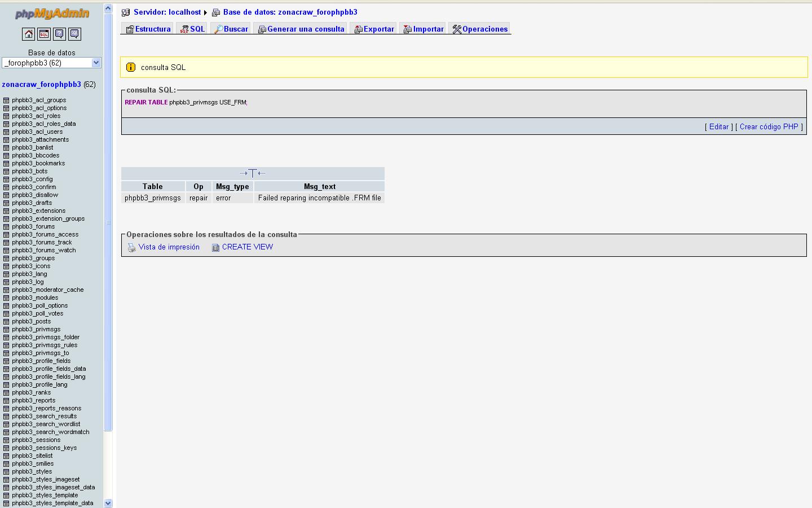This screenshot has width=812, height=508.
Task: Click Crear código PHP link
Action: click(x=769, y=127)
